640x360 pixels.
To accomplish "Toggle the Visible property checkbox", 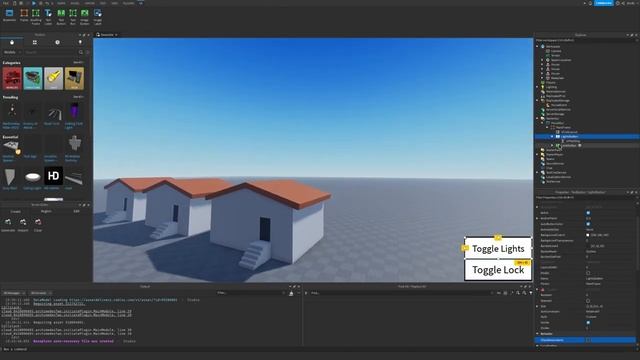I will tap(588, 322).
